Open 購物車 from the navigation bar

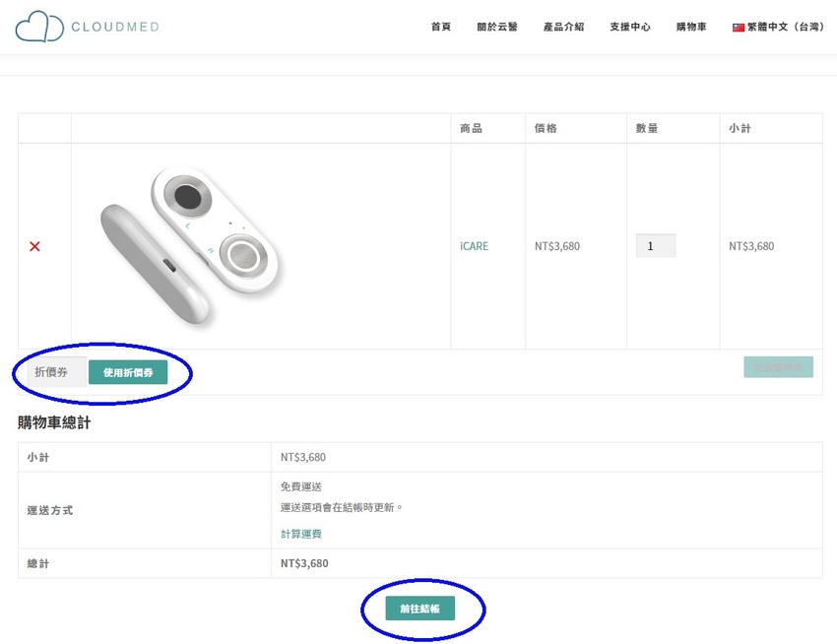[691, 28]
